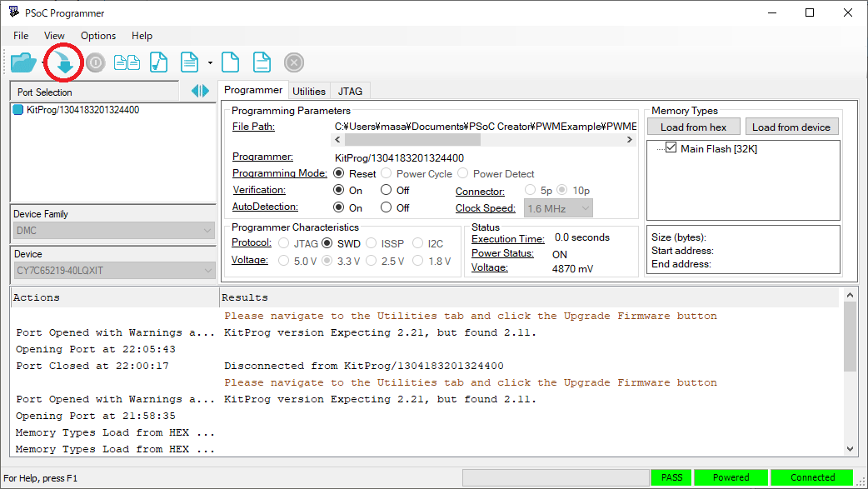Collapse the Port Selection panel with blue arrows
Image resolution: width=868 pixels, height=489 pixels.
coord(201,91)
